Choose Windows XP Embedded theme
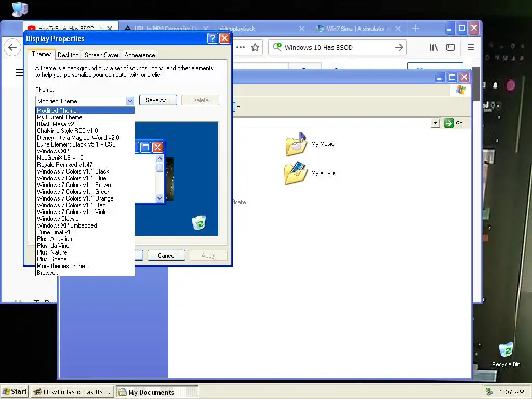Image resolution: width=532 pixels, height=399 pixels. pos(85,225)
